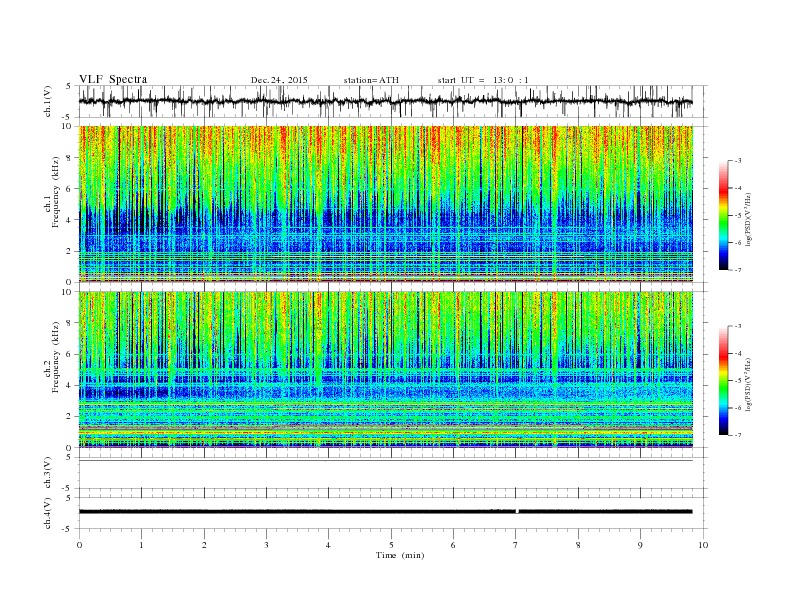Click the time axis tick label "5"
The width and height of the screenshot is (792, 612).
[391, 545]
